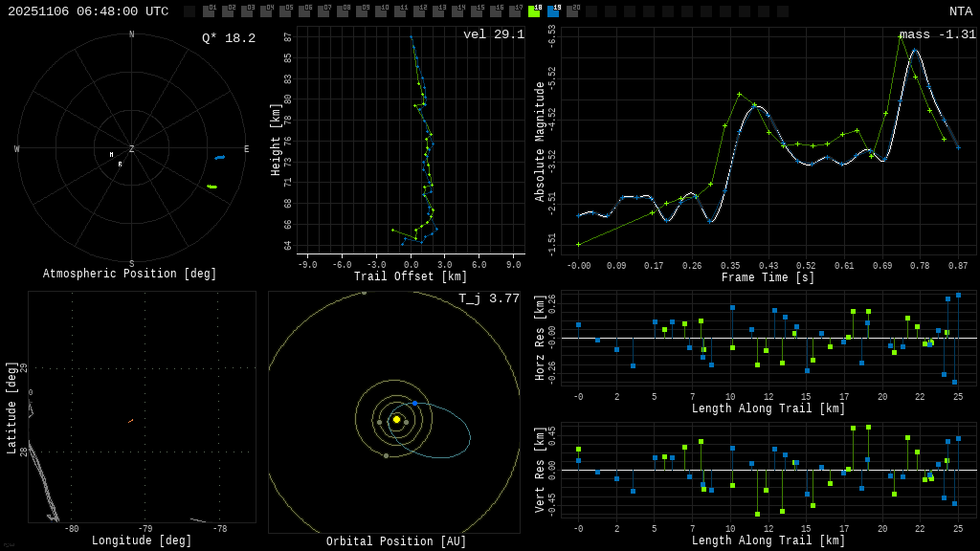Viewport: 980px width, 551px height.
Task: Click the green meteor track in polar plot
Action: pyautogui.click(x=212, y=187)
